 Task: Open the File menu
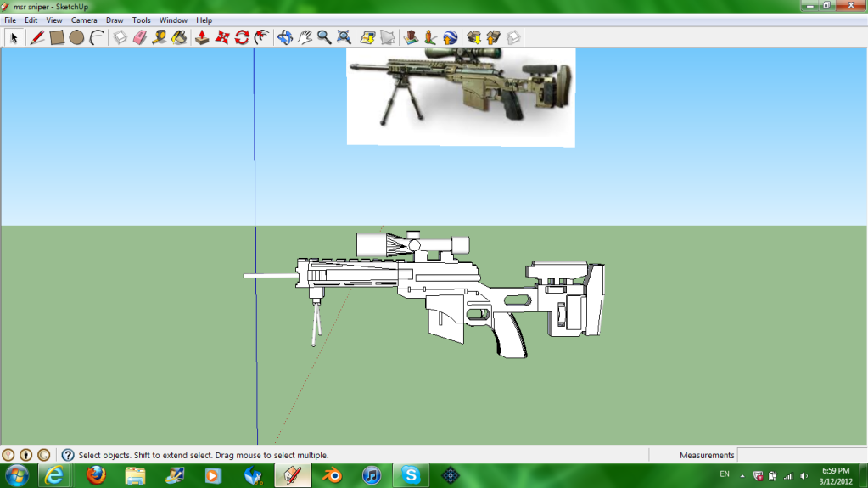click(10, 20)
